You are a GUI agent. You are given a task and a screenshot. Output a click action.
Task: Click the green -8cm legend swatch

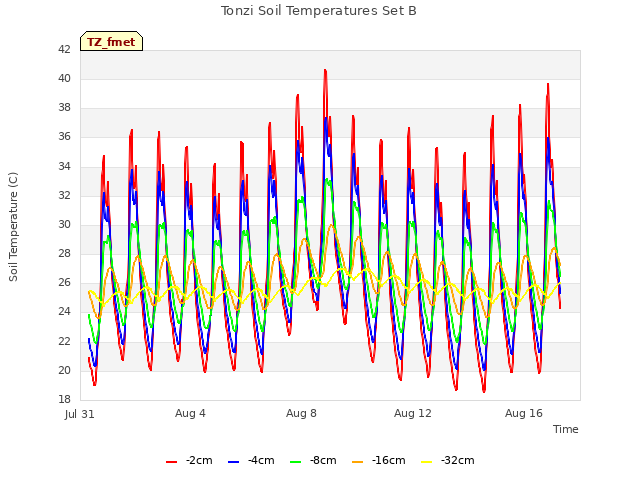296,462
